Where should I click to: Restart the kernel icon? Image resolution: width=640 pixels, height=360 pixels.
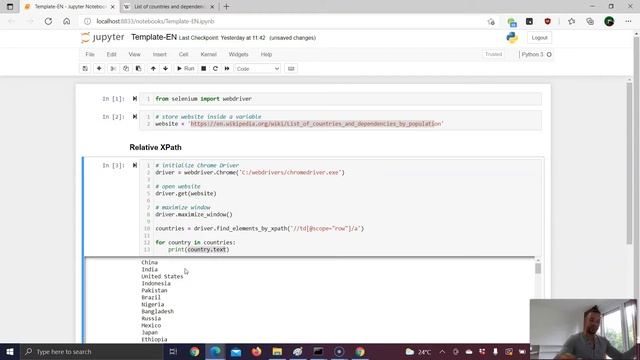pos(215,69)
